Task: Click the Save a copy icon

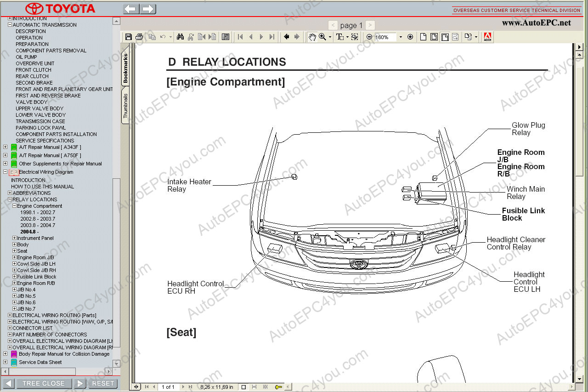Action: [129, 37]
